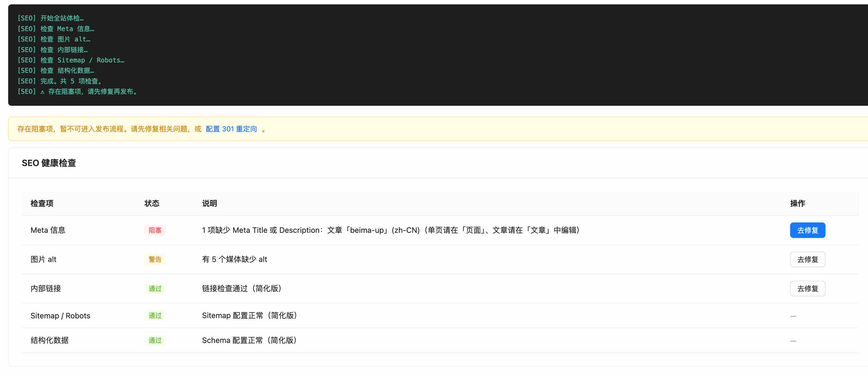Click the 阻塞 status tag
Screen dimensions: 868x374
155,230
